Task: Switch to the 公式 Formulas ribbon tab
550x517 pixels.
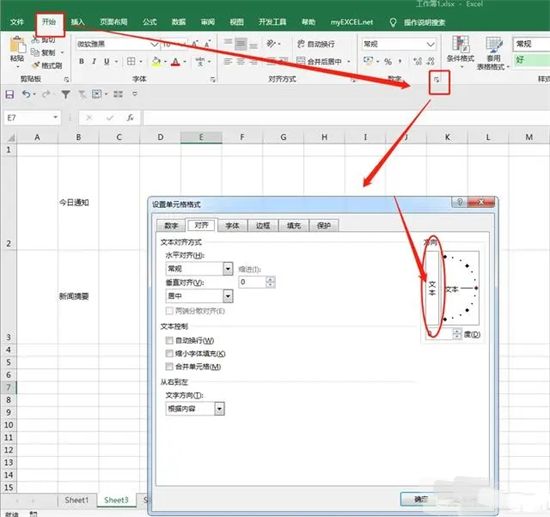Action: pyautogui.click(x=150, y=22)
